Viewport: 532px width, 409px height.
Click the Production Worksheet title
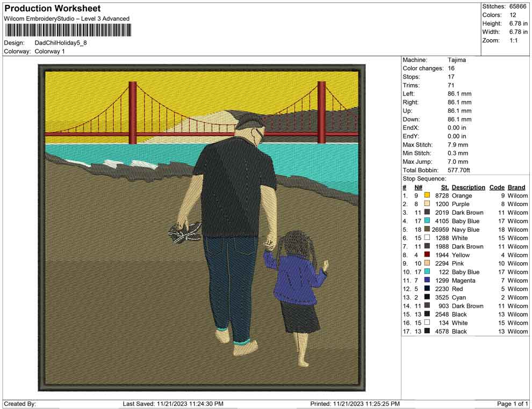52,9
